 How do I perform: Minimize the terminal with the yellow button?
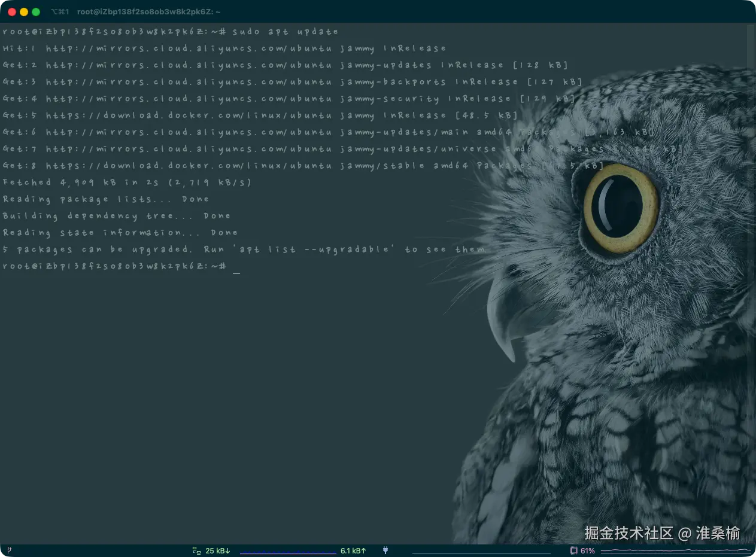coord(24,12)
